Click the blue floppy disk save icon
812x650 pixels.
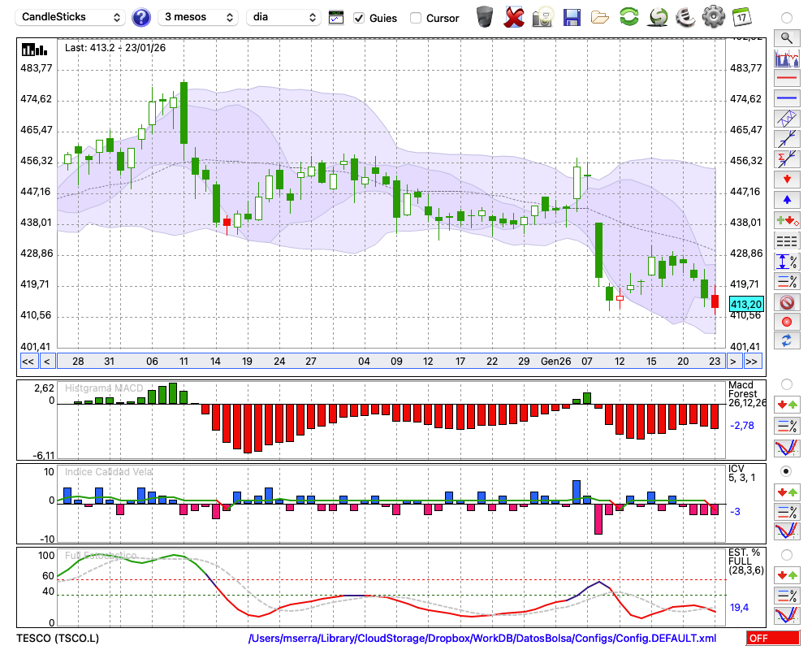click(572, 17)
